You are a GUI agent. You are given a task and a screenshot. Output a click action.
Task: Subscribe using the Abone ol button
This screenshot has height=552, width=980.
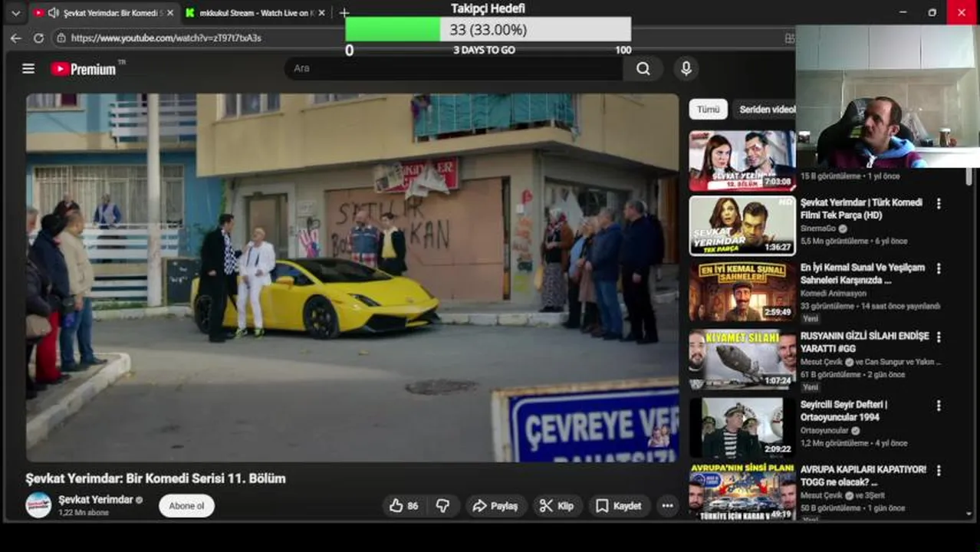pos(186,506)
